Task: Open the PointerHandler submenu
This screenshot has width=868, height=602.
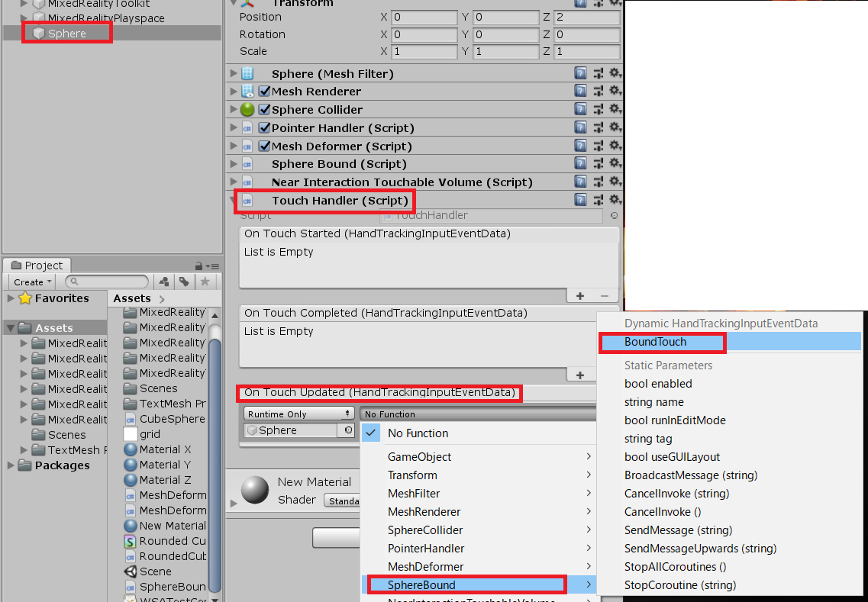Action: click(479, 549)
